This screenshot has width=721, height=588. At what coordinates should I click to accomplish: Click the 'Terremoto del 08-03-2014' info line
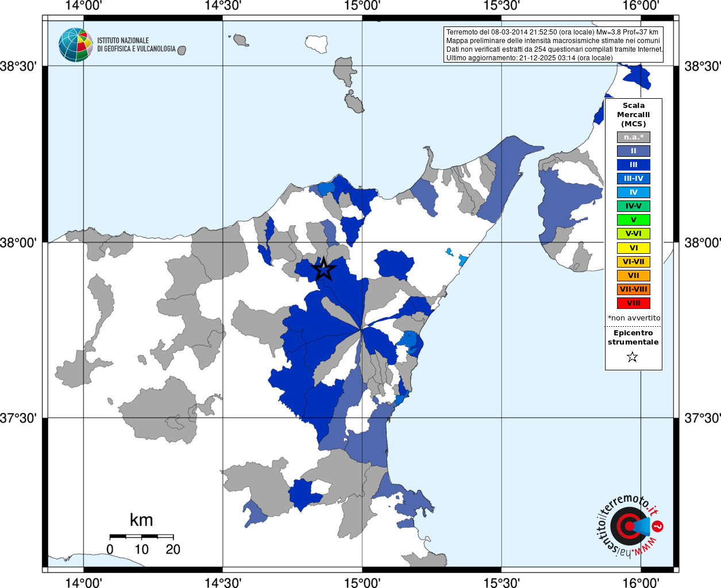(552, 32)
